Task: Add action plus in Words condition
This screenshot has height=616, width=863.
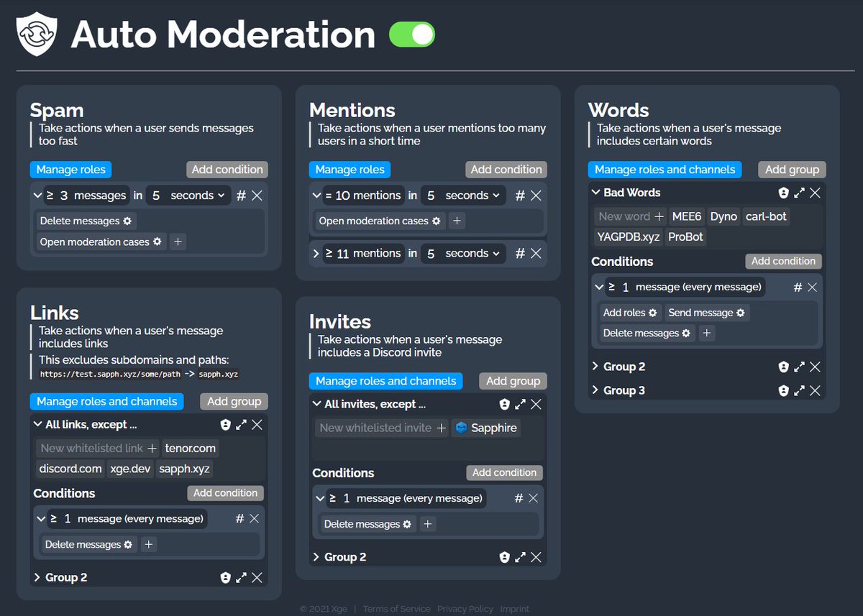Action: pyautogui.click(x=707, y=334)
